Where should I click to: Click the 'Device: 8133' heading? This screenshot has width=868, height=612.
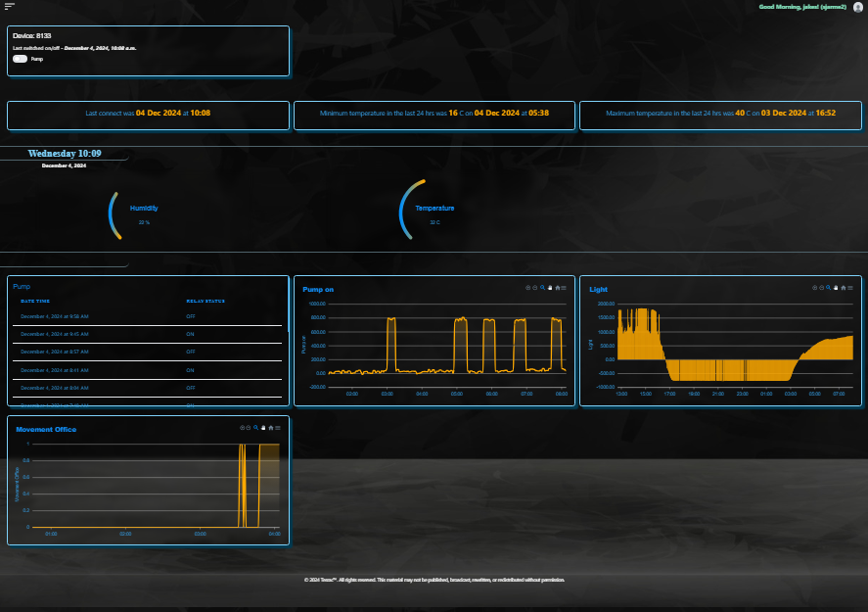pos(32,35)
